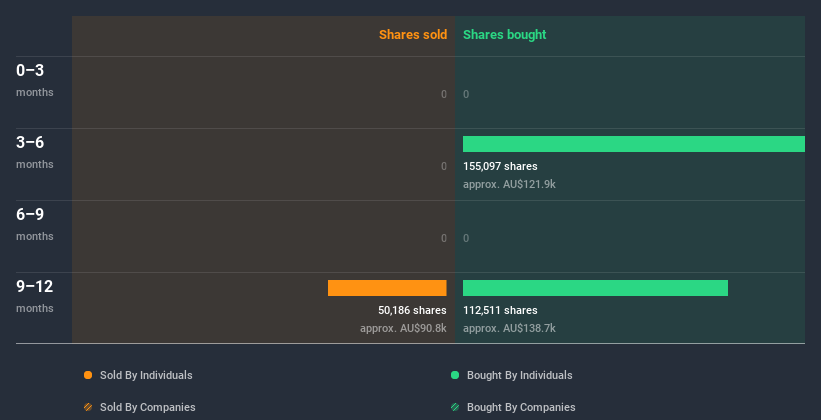Click the orange 9–12 months sold bar

tap(387, 288)
